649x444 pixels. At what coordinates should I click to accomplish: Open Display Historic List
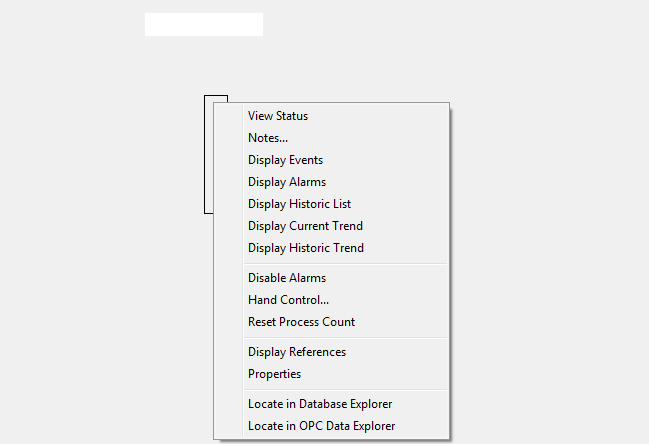pyautogui.click(x=299, y=204)
